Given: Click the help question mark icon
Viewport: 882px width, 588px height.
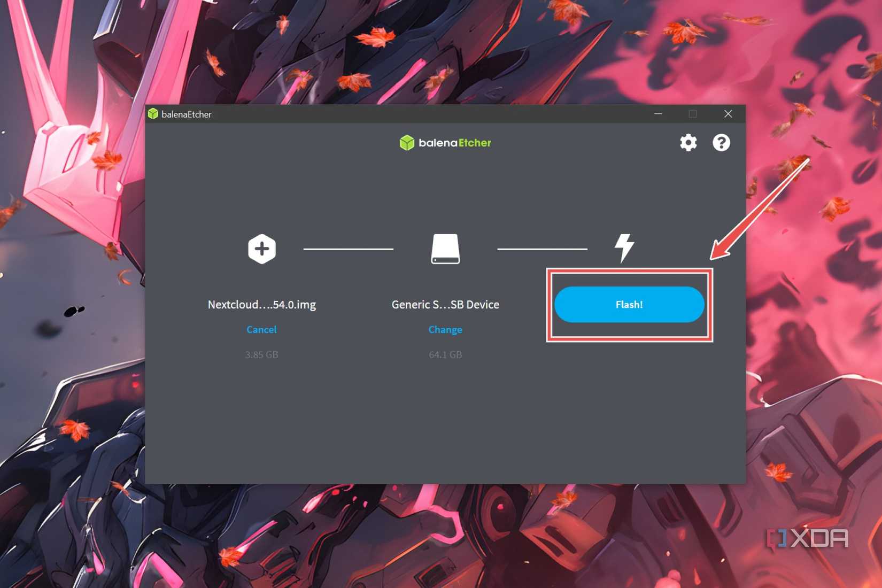Looking at the screenshot, I should [721, 143].
